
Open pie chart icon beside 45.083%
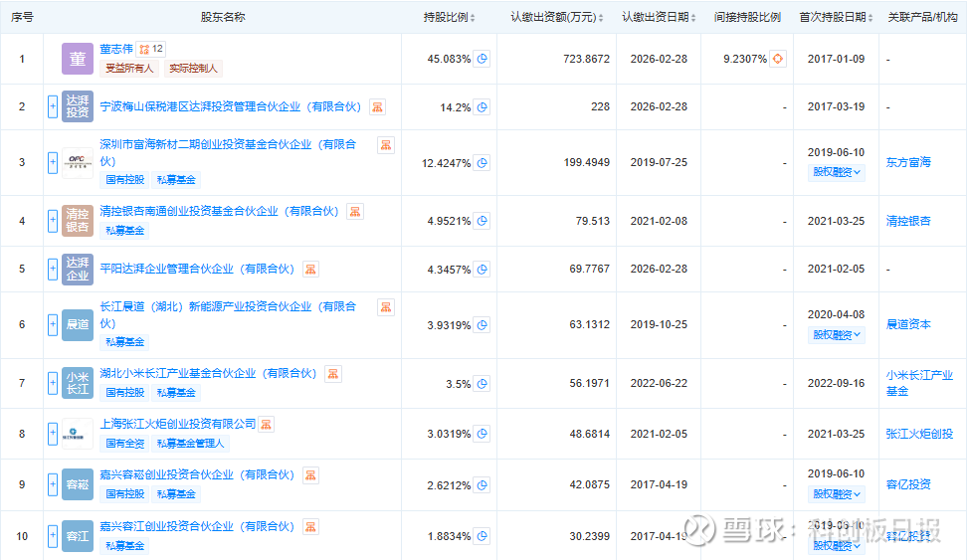click(x=483, y=59)
